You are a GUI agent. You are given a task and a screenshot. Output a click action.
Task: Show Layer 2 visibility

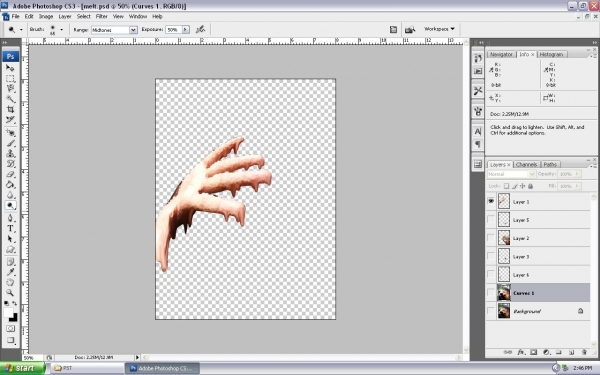[491, 238]
